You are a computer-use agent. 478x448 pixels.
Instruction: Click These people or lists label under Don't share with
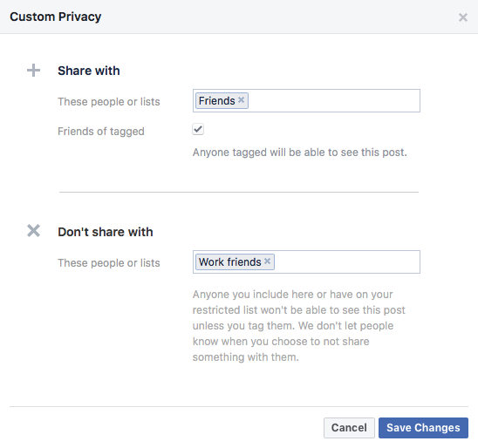109,263
